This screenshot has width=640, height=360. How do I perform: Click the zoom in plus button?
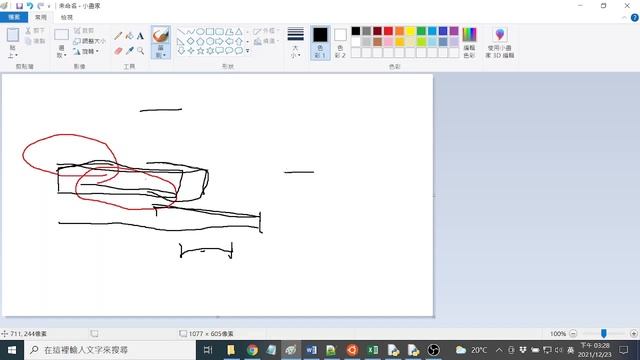[x=634, y=333]
